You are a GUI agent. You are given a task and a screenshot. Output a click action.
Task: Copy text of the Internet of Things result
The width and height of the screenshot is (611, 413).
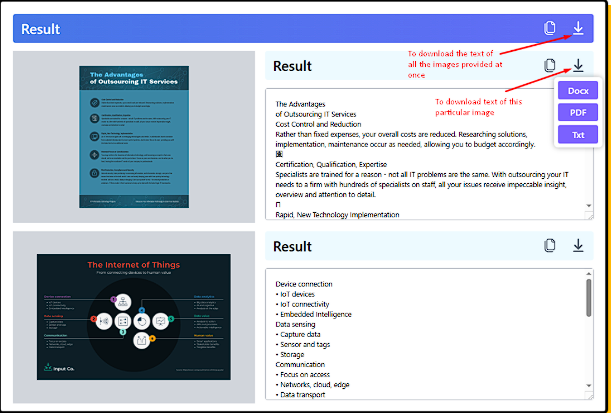549,245
